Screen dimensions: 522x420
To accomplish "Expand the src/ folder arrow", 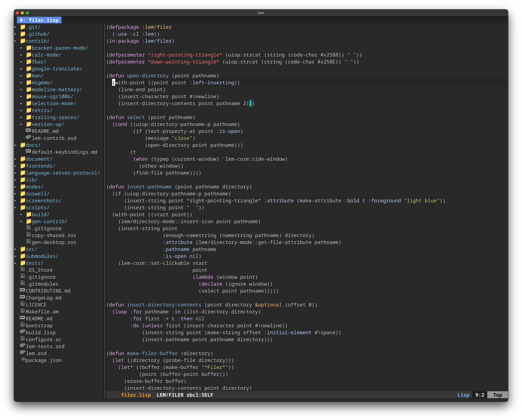I will pos(15,249).
